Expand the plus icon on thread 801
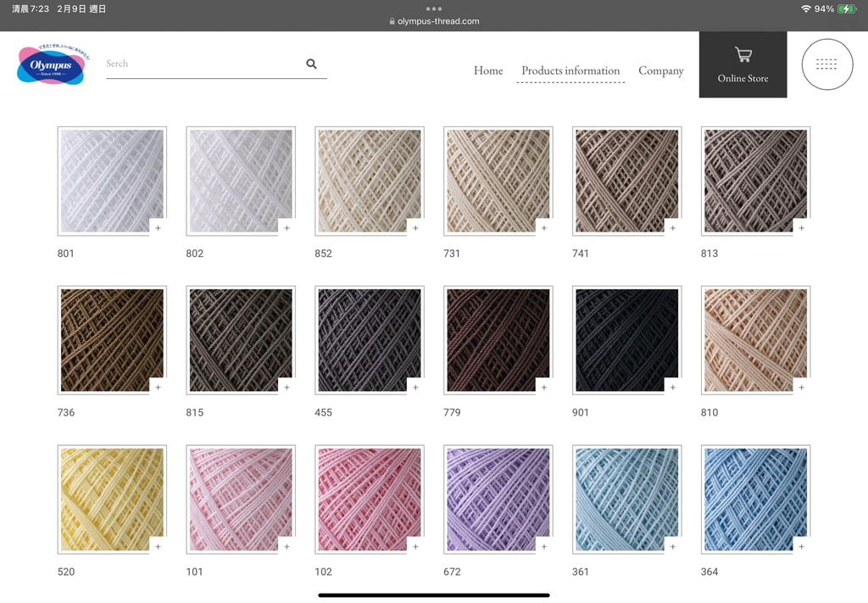The height and width of the screenshot is (603, 868). coord(158,228)
